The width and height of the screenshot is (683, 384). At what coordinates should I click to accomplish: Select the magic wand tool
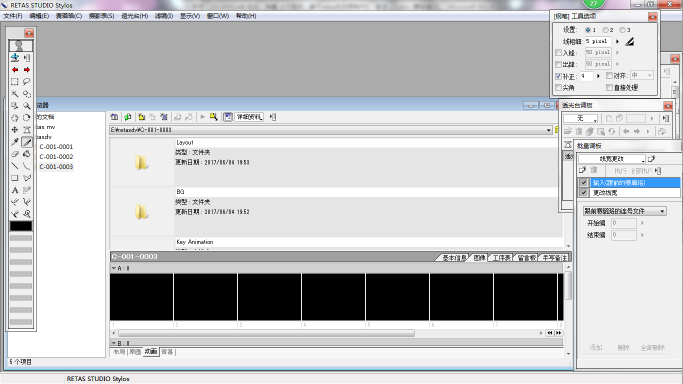click(x=15, y=94)
